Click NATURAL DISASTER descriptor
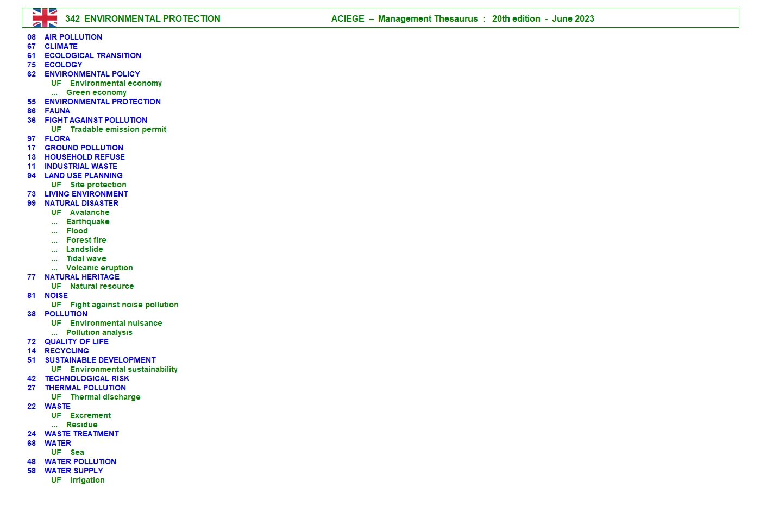This screenshot has width=766, height=532. (81, 203)
